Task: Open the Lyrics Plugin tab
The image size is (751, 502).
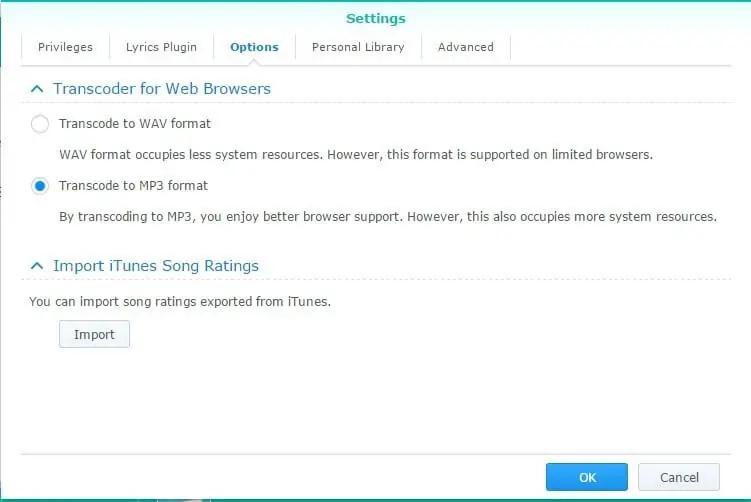Action: pos(161,47)
